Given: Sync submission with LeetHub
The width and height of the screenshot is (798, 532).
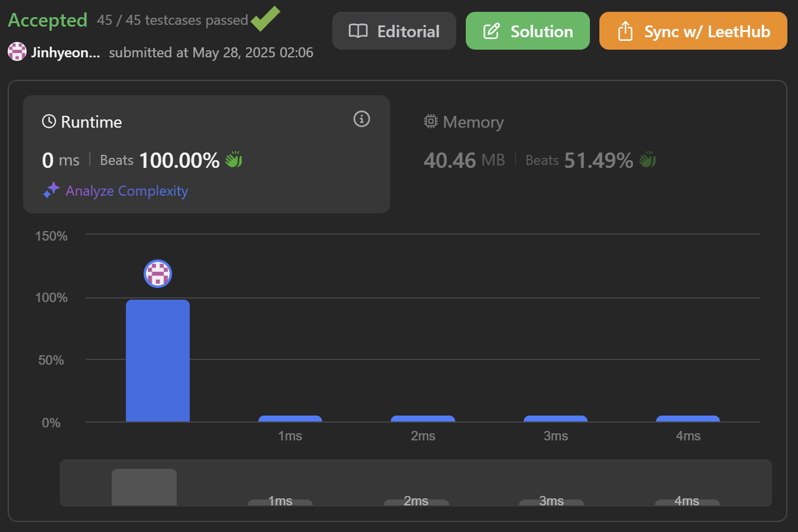Looking at the screenshot, I should coord(693,31).
